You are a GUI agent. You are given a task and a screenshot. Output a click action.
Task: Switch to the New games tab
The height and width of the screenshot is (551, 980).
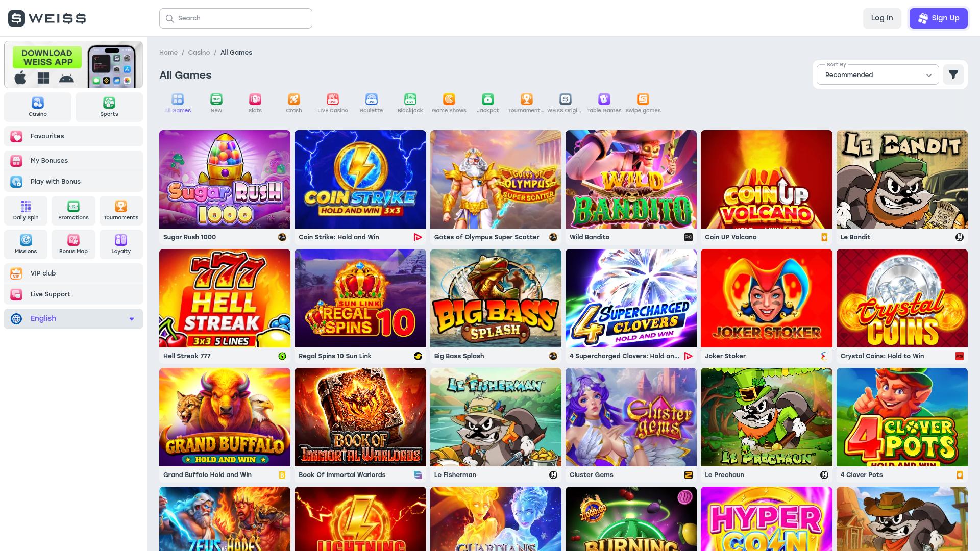click(216, 103)
